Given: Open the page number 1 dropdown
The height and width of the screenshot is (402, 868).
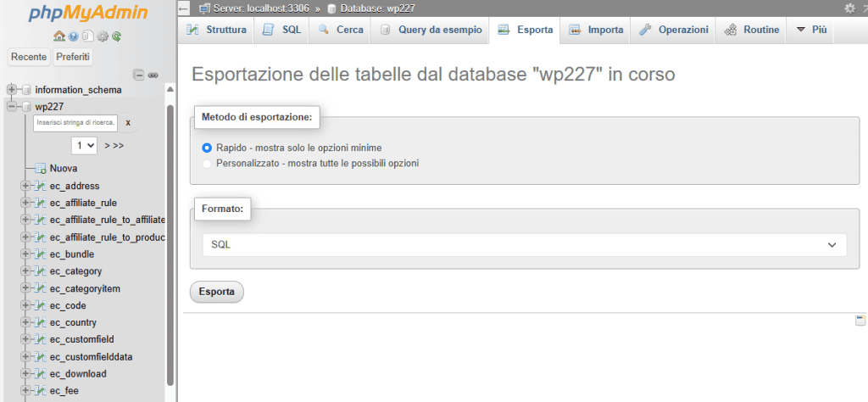Looking at the screenshot, I should coord(84,146).
